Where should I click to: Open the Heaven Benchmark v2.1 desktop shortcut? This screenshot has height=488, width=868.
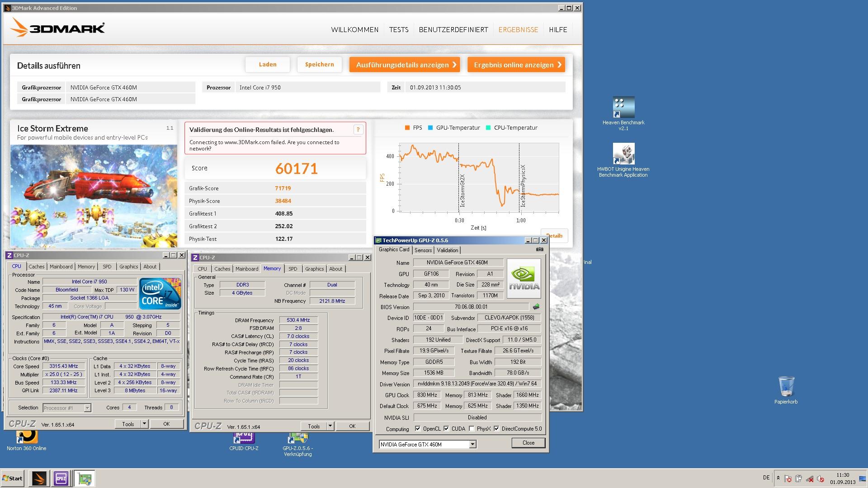pos(623,113)
